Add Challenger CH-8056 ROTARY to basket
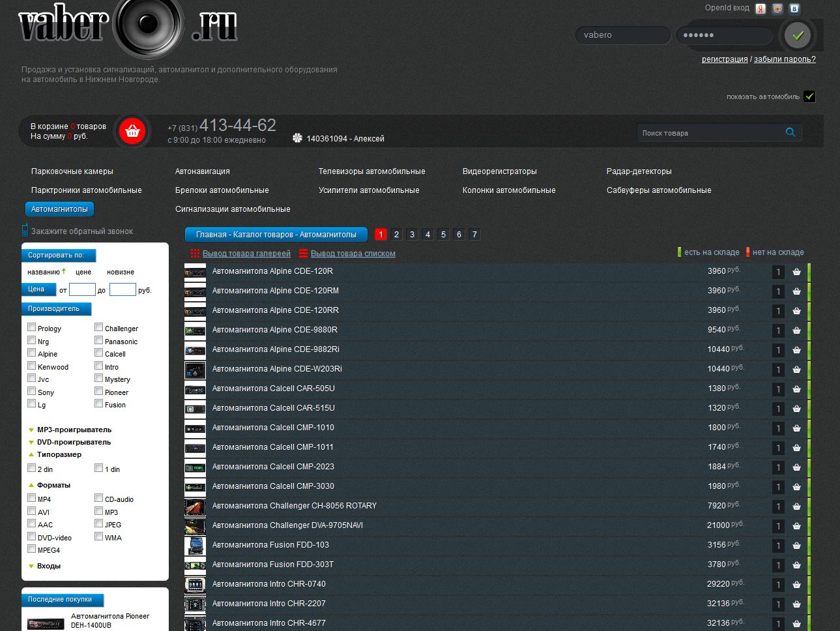Screen dimensions: 840x631 pyautogui.click(x=796, y=506)
